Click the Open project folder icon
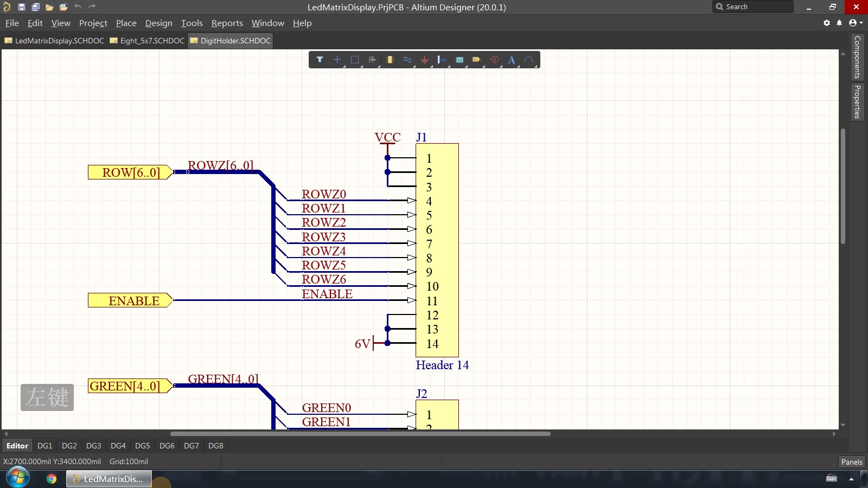Image resolution: width=868 pixels, height=488 pixels. point(63,7)
